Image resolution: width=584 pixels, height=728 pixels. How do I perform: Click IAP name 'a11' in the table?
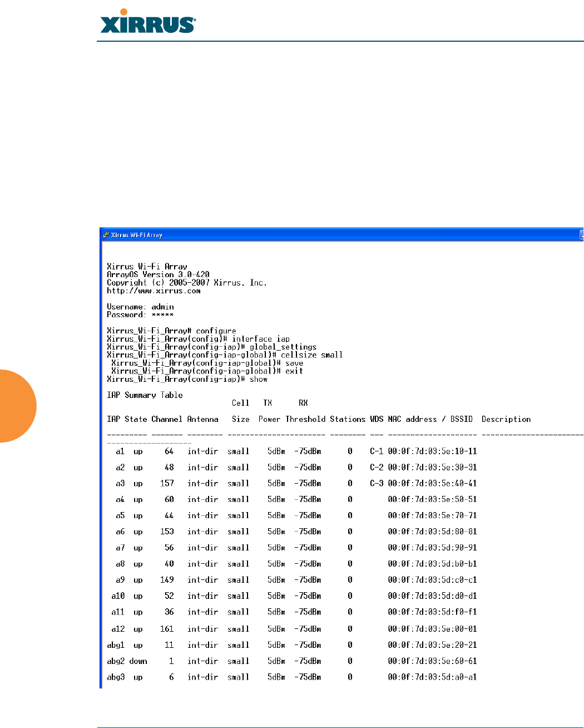[x=118, y=612]
